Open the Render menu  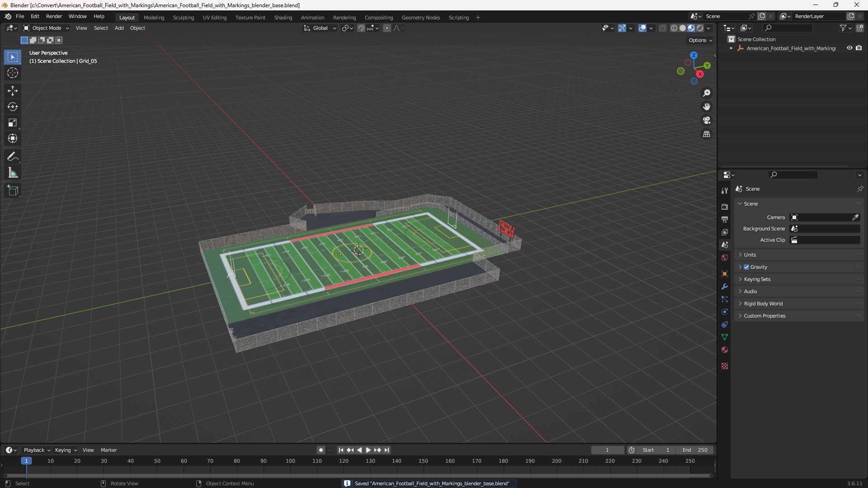point(54,16)
